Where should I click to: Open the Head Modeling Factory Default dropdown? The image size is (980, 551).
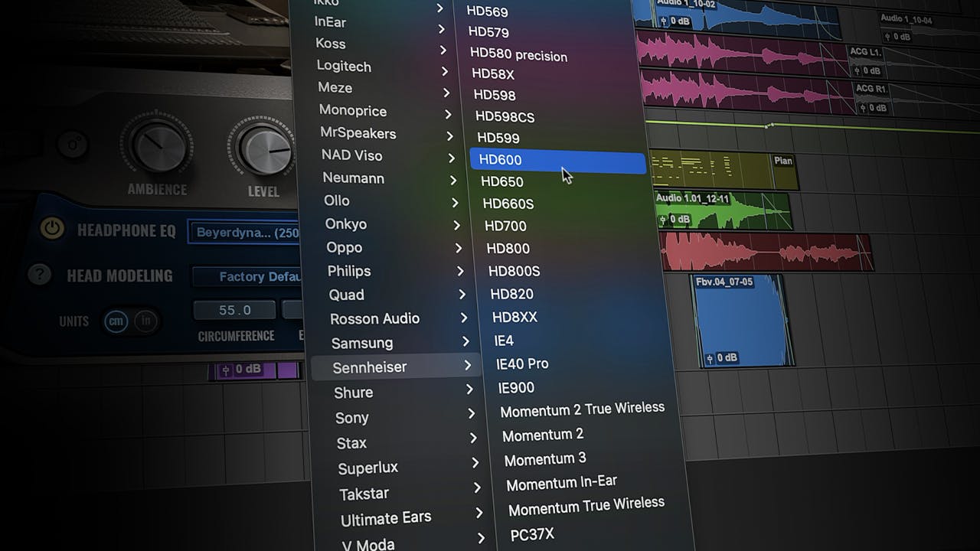247,277
